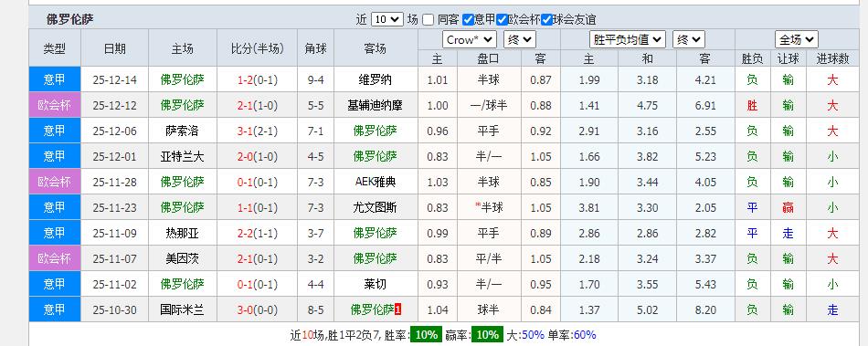Enable the 同客 checkbox
868x346 pixels.
tap(428, 20)
